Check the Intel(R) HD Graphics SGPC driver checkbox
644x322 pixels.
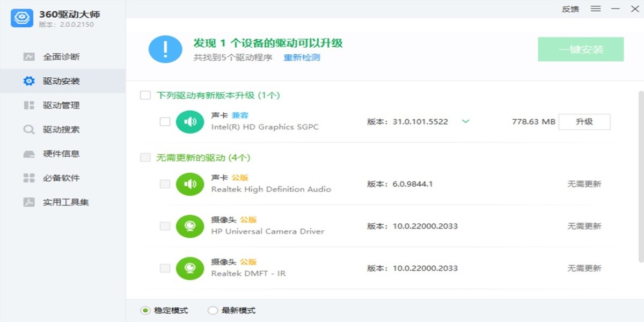pos(165,122)
